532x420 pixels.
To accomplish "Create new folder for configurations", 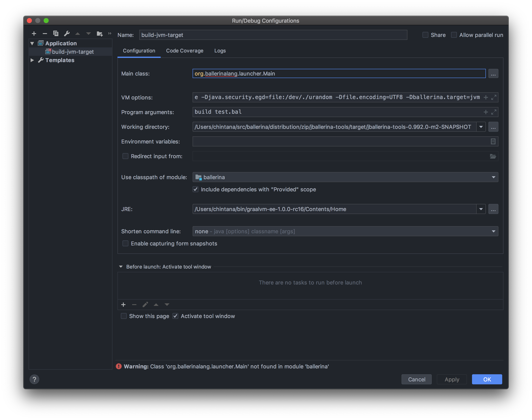I will point(100,33).
